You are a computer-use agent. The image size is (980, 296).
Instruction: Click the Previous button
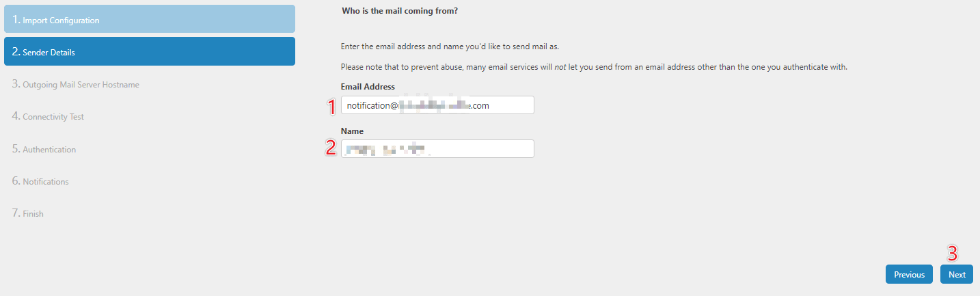[909, 274]
